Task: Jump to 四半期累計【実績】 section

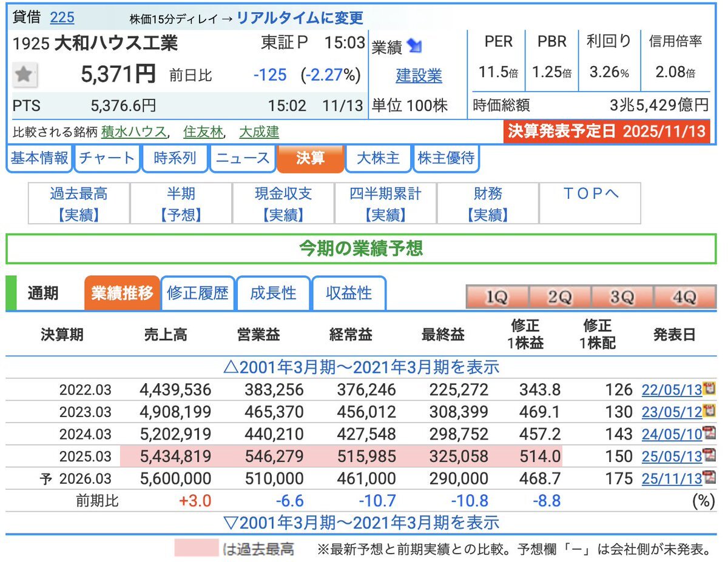Action: [x=386, y=204]
